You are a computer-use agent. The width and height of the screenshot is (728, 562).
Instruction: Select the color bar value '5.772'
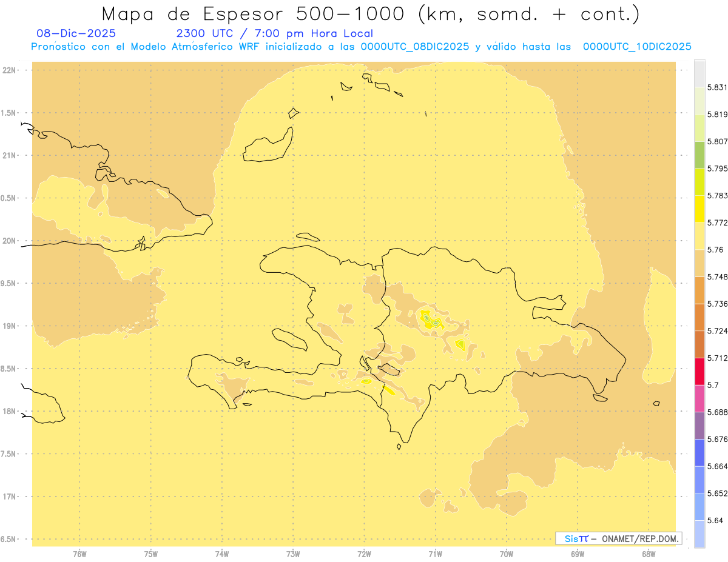(718, 222)
